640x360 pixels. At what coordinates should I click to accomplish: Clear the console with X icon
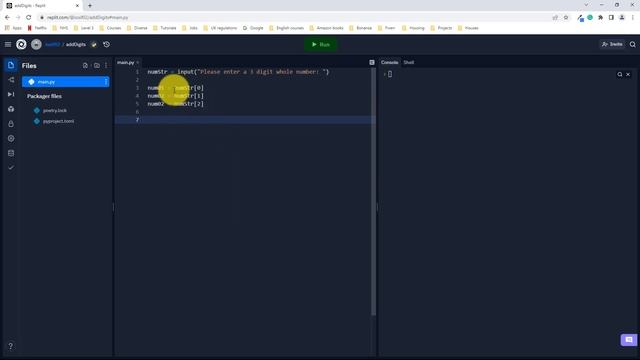click(628, 74)
